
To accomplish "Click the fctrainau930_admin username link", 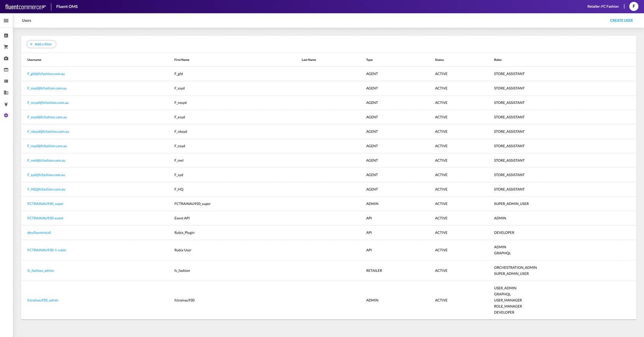I will coord(43,300).
